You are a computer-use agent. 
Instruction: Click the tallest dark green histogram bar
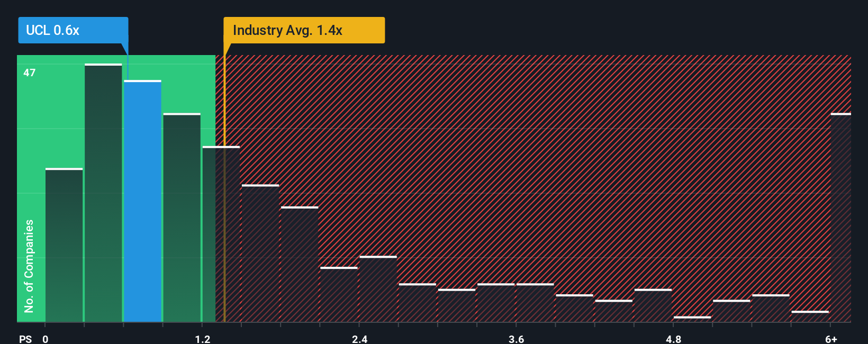click(103, 193)
